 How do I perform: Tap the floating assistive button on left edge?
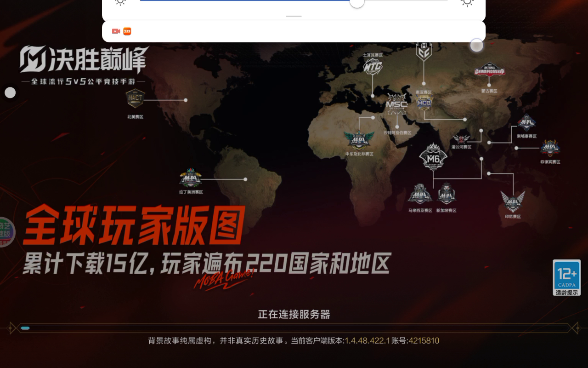click(x=10, y=93)
